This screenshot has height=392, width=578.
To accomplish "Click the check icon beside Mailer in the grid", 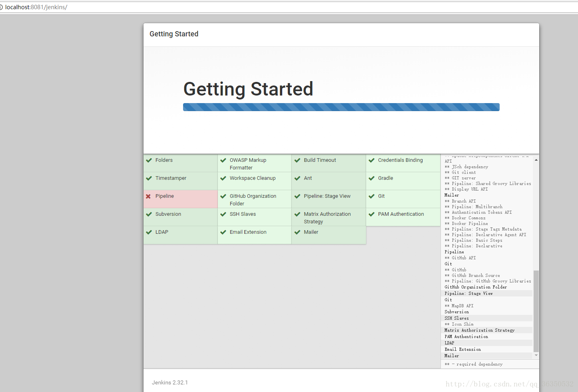I will 297,232.
